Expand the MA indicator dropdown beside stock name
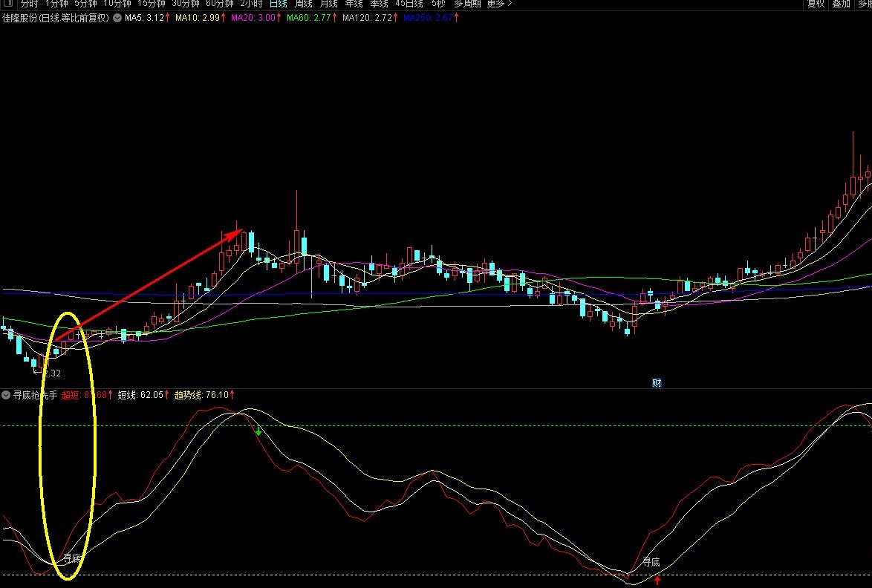Screen dimensions: 872x588 click(117, 17)
